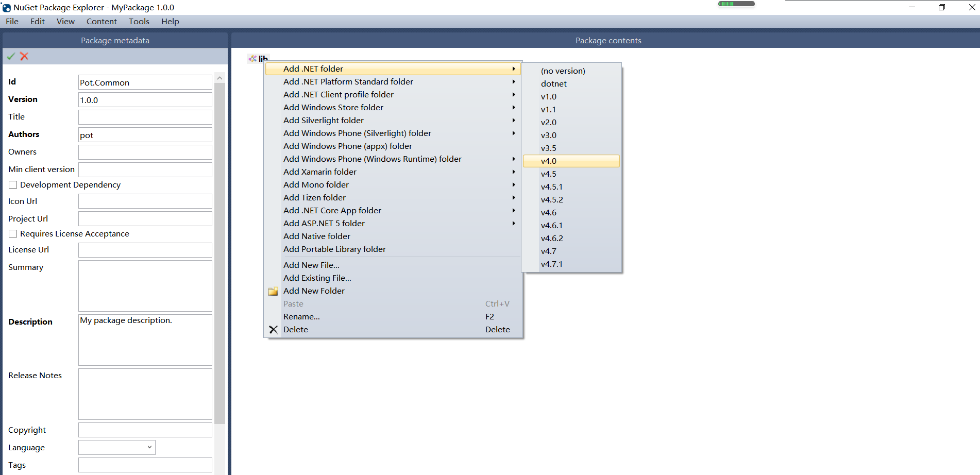Select (no version) in the submenu

tap(571, 71)
